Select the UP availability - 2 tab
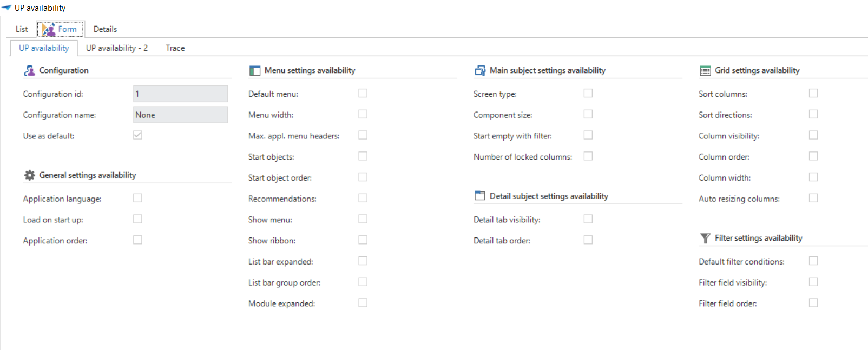 [117, 48]
